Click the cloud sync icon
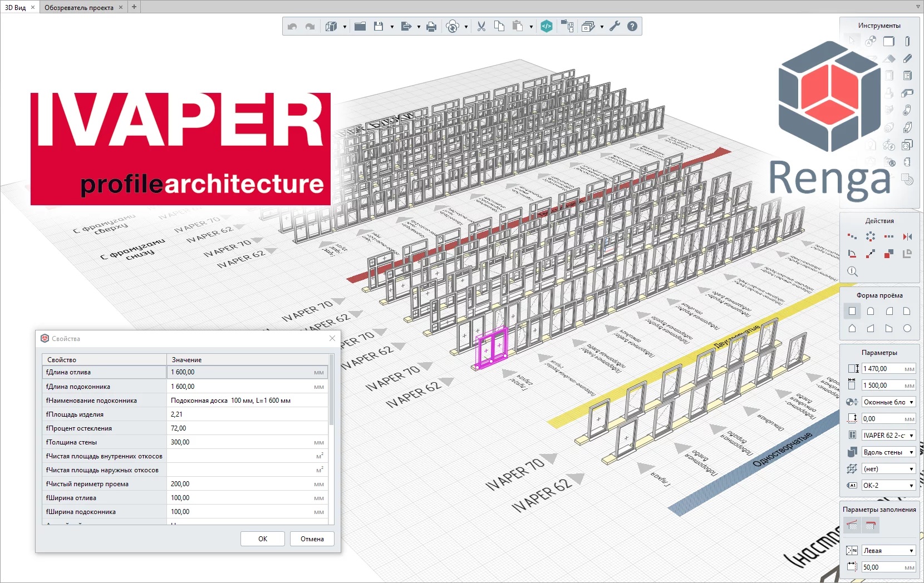924x583 pixels. coord(453,26)
